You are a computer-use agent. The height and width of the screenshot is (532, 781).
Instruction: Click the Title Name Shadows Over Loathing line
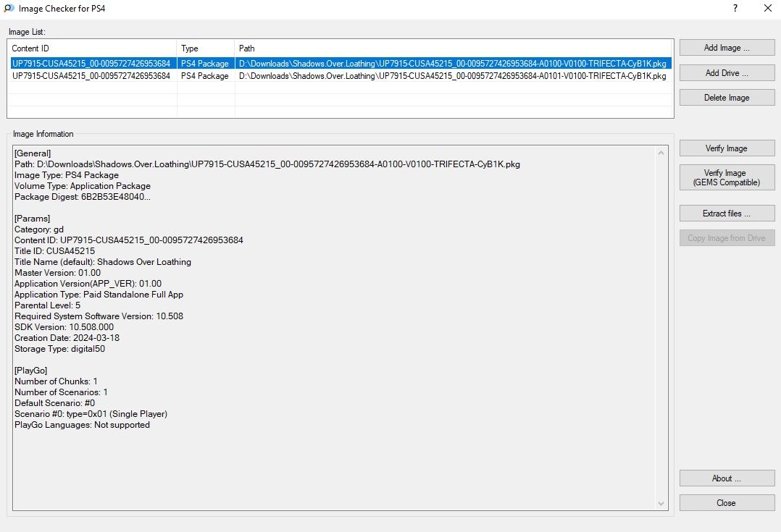point(103,262)
